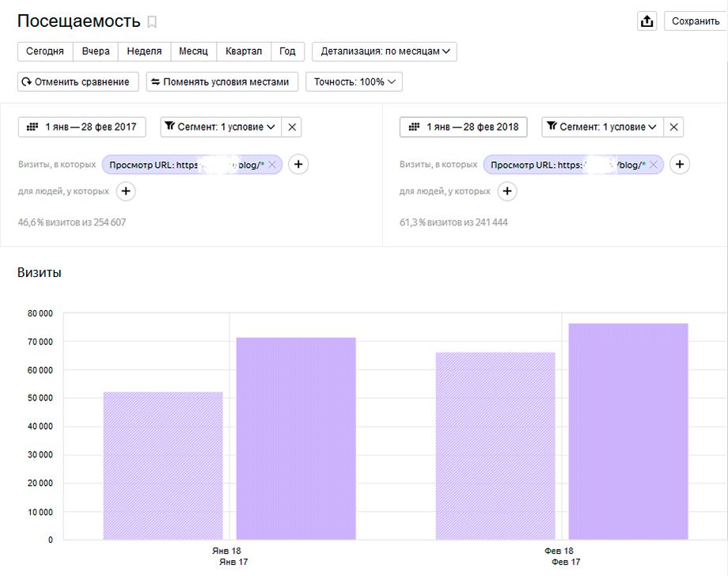Open Детализация: по месяцам dropdown
728x576 pixels.
pos(385,51)
